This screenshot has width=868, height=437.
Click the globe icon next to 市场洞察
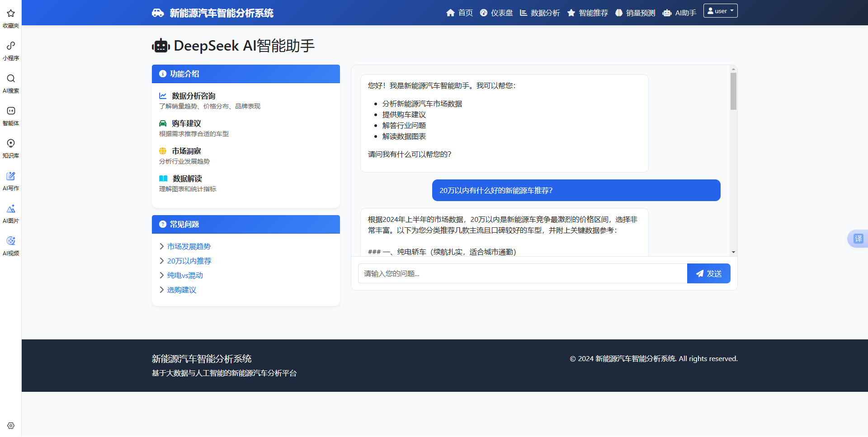[163, 151]
